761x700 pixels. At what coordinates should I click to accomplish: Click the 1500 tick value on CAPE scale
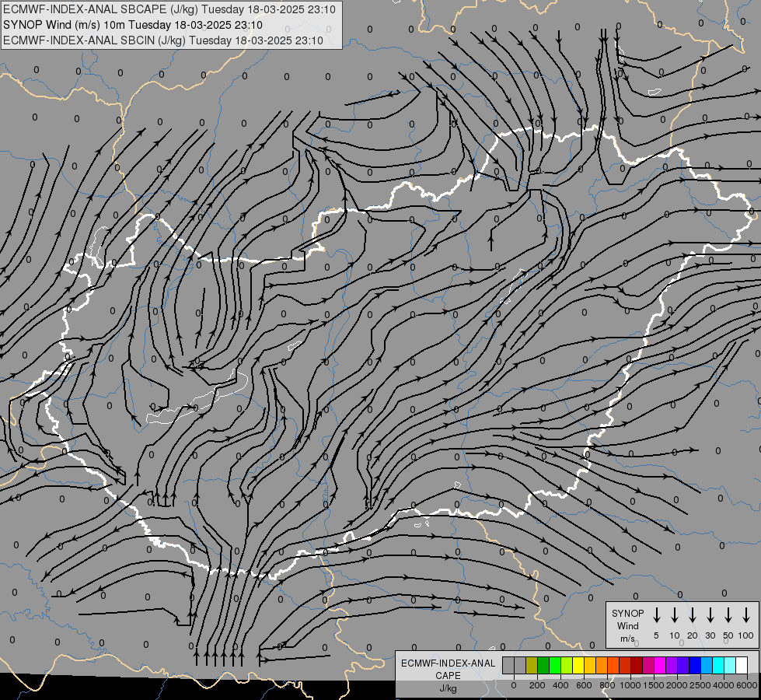(x=654, y=685)
